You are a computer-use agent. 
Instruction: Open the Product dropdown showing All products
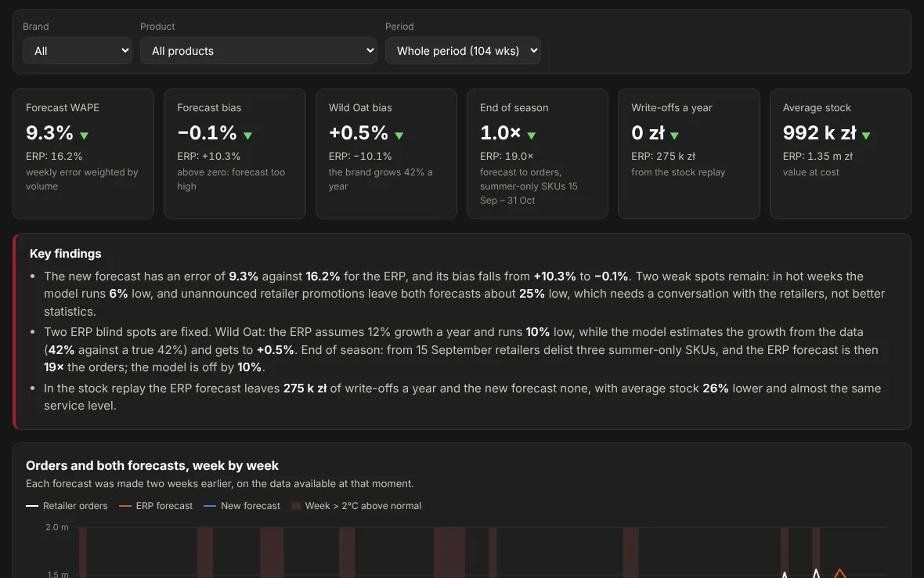[258, 51]
